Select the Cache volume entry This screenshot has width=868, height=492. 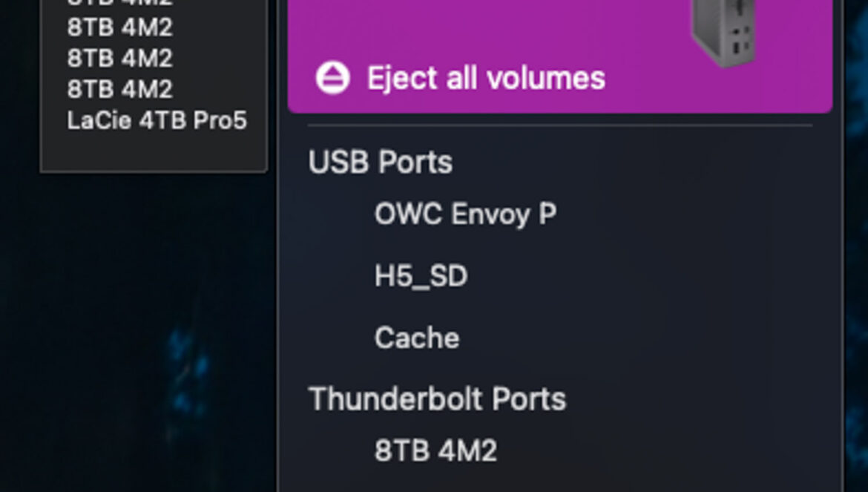pyautogui.click(x=417, y=338)
